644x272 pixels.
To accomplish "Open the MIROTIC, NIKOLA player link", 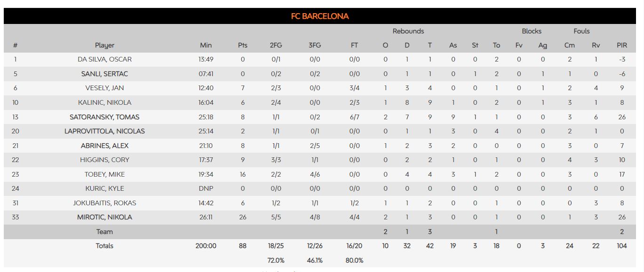I will [104, 217].
